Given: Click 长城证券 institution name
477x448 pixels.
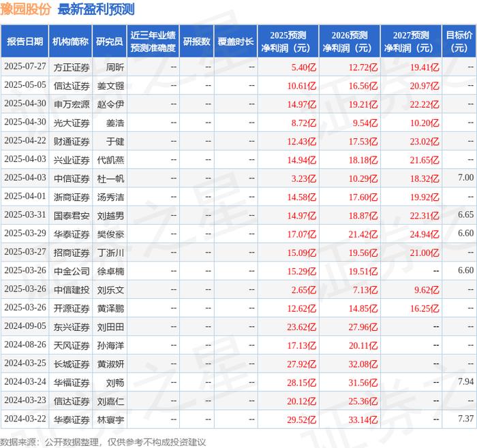Looking at the screenshot, I should [x=72, y=364].
